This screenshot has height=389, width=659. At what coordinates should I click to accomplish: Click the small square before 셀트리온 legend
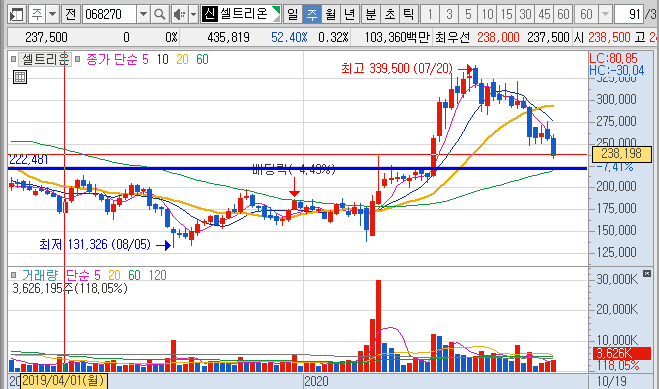[13, 59]
